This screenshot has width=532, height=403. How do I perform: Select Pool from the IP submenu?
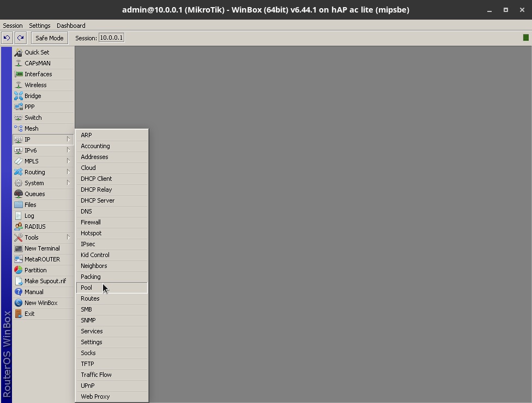[112, 288]
